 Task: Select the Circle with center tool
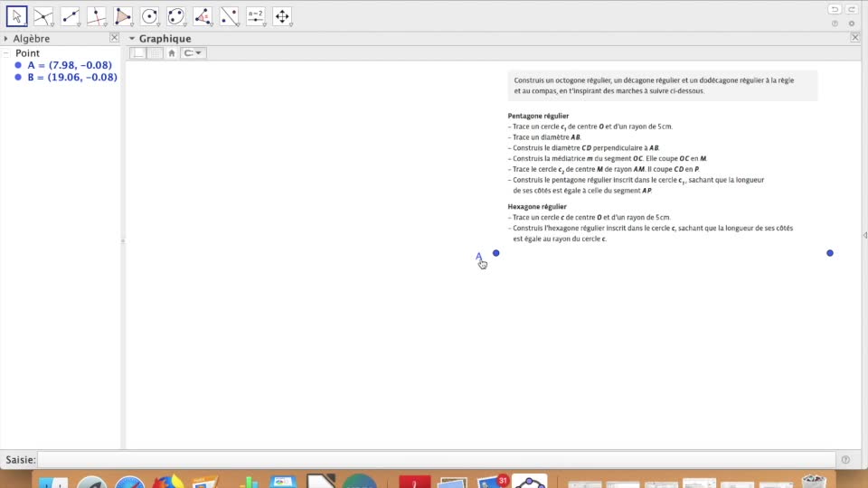click(x=150, y=15)
